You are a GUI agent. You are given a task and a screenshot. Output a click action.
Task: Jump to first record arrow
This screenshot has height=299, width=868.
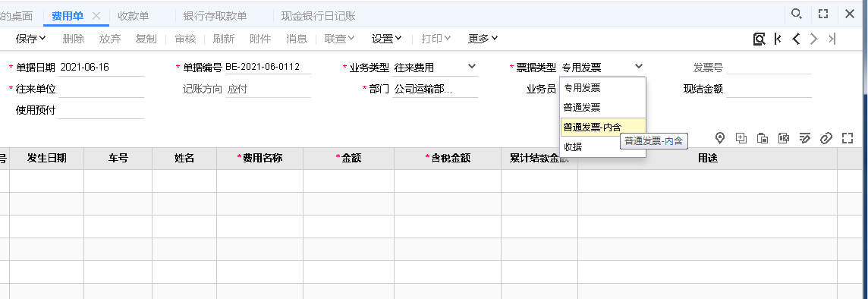point(778,39)
